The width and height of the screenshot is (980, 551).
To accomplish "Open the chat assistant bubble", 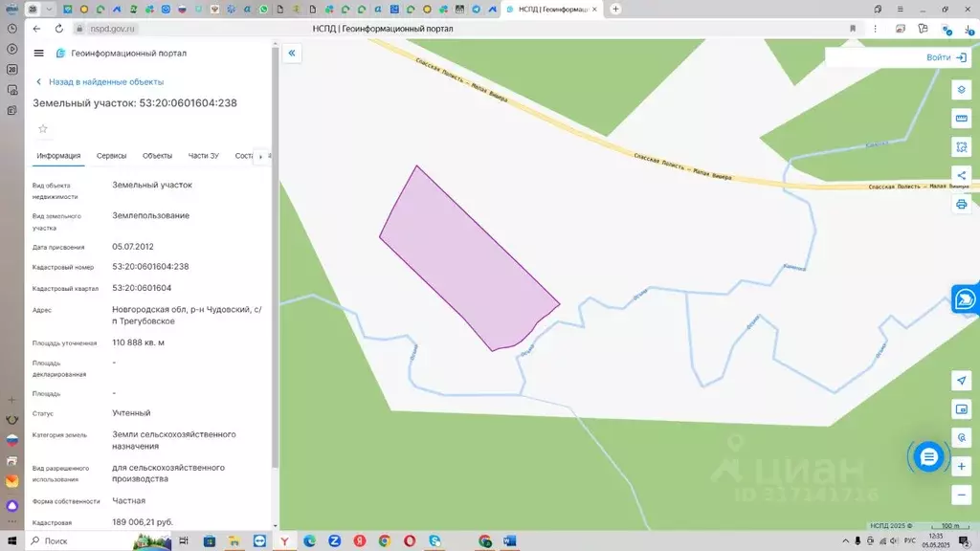I will (927, 457).
